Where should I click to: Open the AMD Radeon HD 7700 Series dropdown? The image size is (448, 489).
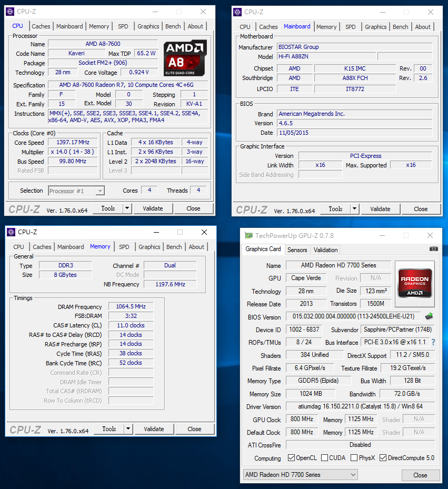pos(301,475)
